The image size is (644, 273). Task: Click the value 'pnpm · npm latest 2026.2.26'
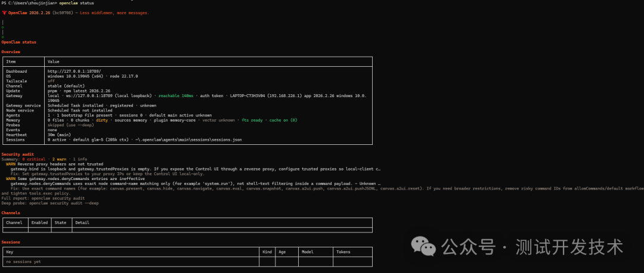coord(79,91)
